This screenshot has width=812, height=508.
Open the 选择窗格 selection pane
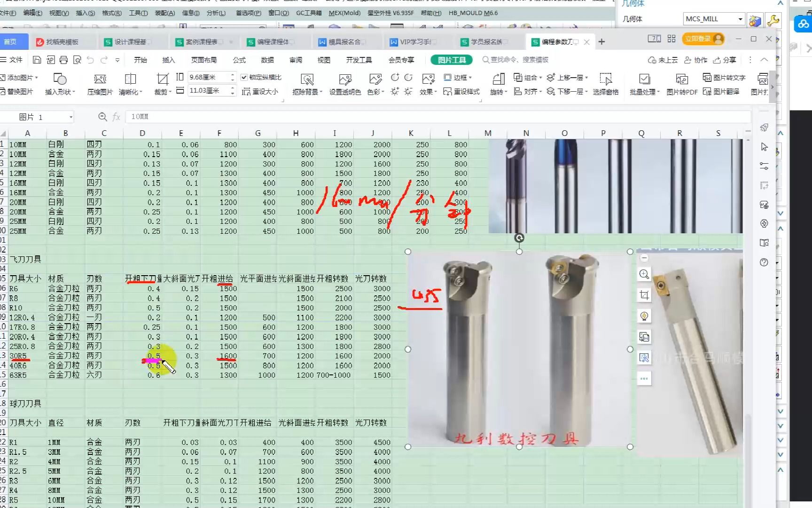pos(606,84)
